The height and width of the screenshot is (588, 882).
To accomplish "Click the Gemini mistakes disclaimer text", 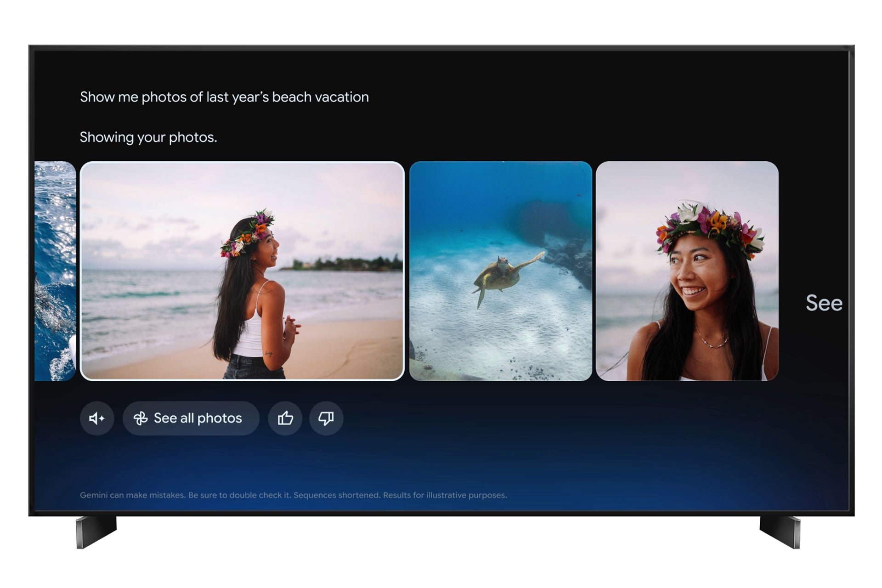I will [x=293, y=495].
